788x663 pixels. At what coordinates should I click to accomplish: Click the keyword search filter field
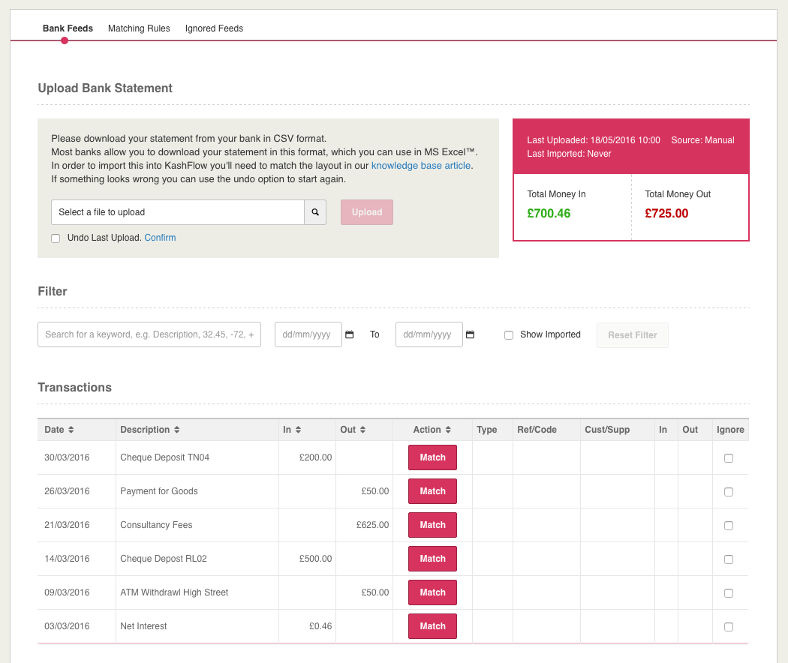149,335
